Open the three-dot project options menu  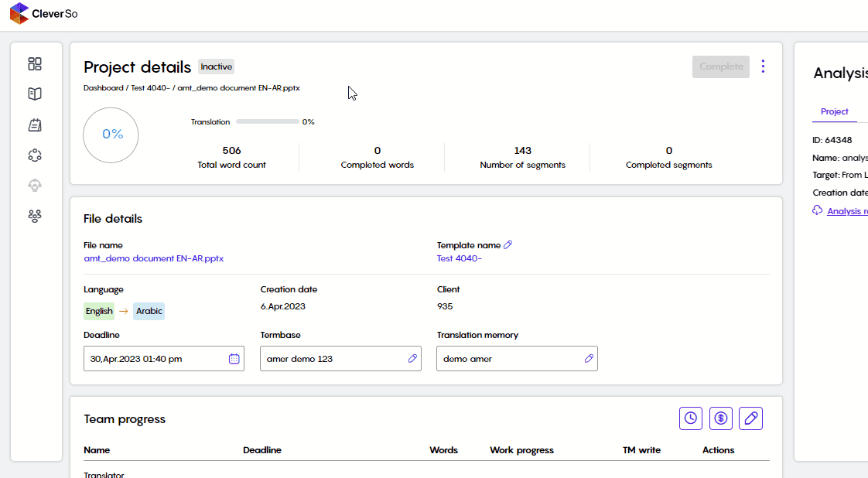[763, 67]
